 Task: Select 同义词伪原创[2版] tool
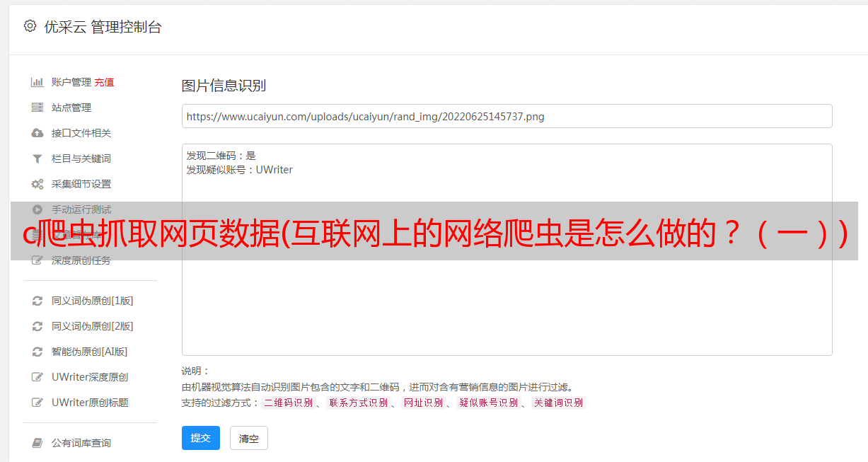pyautogui.click(x=92, y=326)
